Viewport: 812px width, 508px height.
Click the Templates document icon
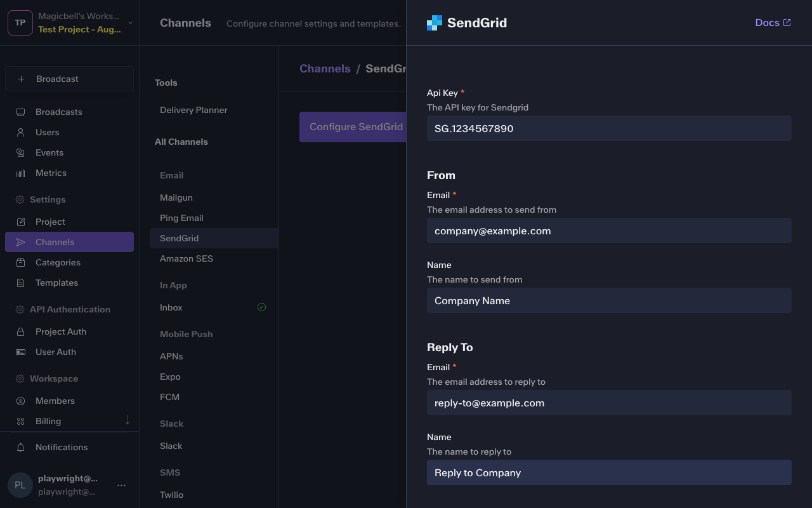[x=20, y=283]
